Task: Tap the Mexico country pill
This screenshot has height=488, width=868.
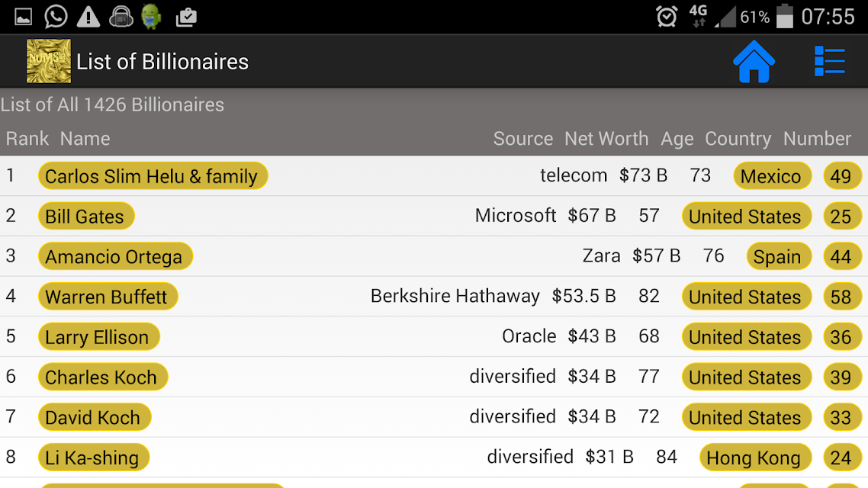Action: [772, 176]
